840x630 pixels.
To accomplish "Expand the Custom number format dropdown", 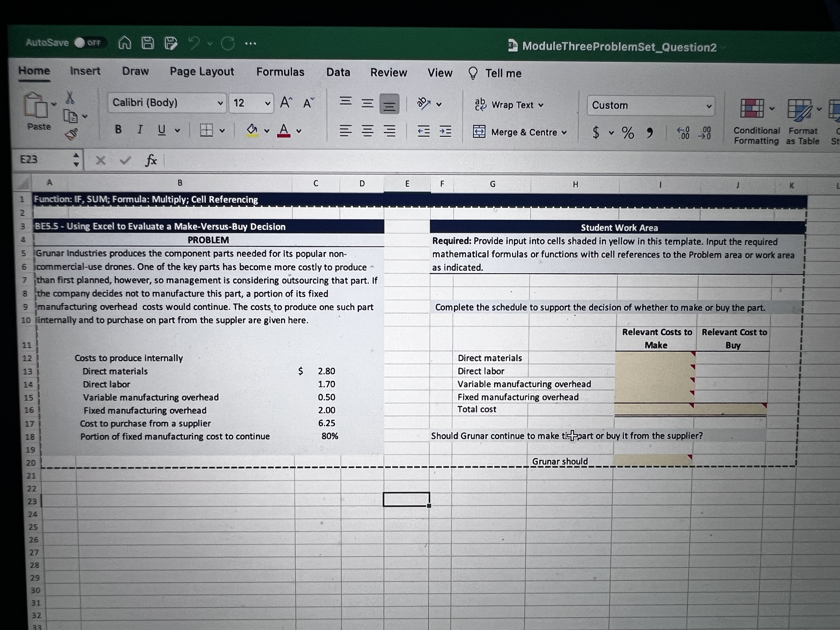I will point(709,106).
